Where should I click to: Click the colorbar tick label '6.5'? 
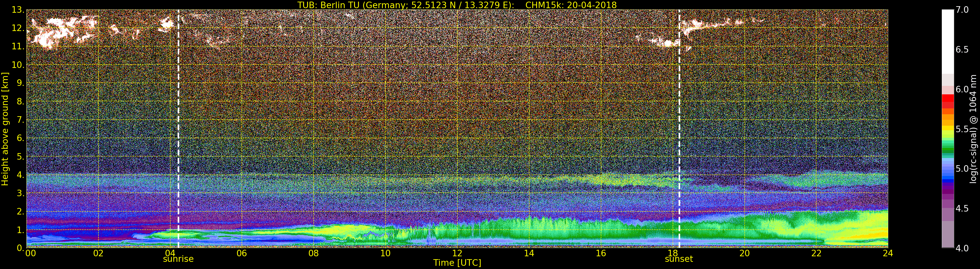click(962, 50)
